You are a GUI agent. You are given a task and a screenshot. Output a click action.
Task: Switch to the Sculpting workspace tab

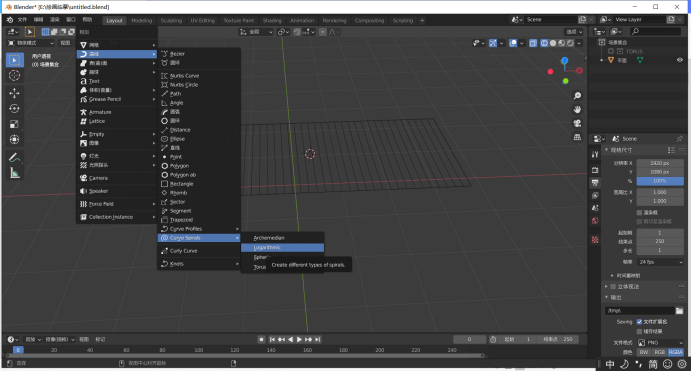(171, 20)
